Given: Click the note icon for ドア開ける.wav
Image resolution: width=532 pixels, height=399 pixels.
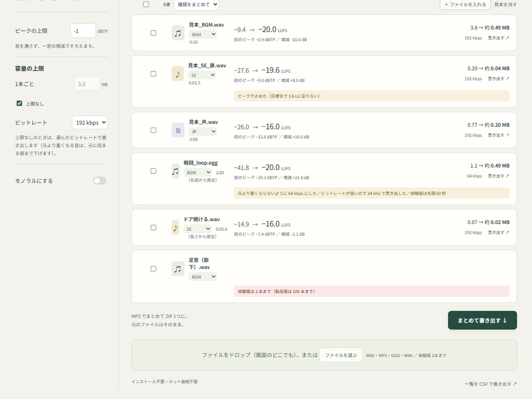Looking at the screenshot, I should pos(176,228).
